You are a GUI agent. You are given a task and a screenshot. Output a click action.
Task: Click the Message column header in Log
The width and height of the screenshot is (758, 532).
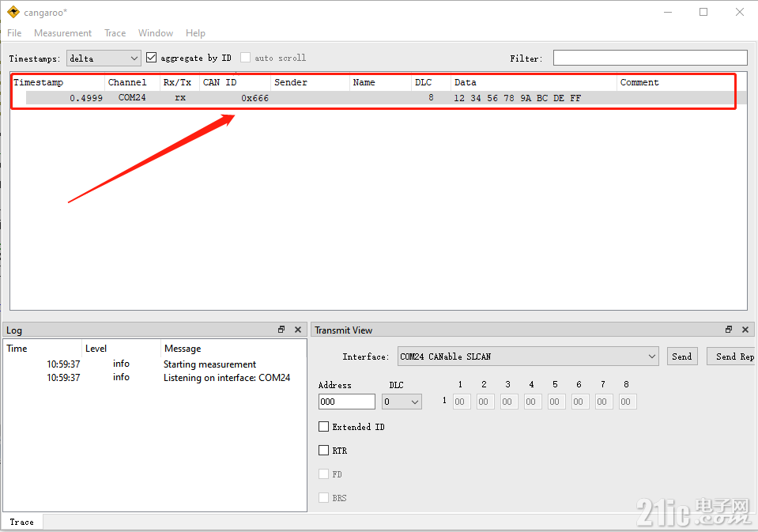click(233, 349)
